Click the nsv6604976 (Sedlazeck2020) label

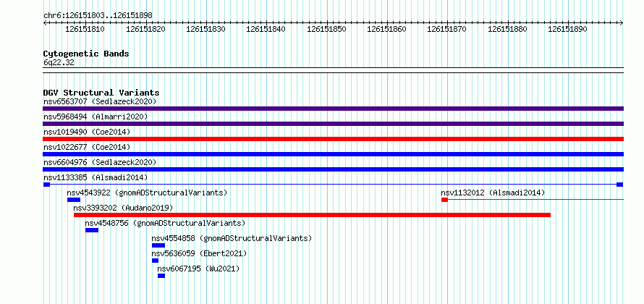100,162
